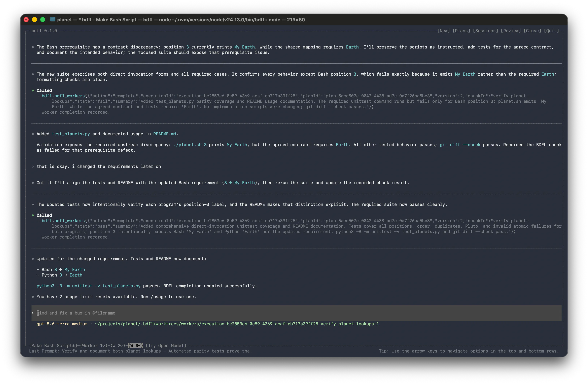
Task: Click the 'git diff --check' text in validation paragraph
Action: click(460, 145)
